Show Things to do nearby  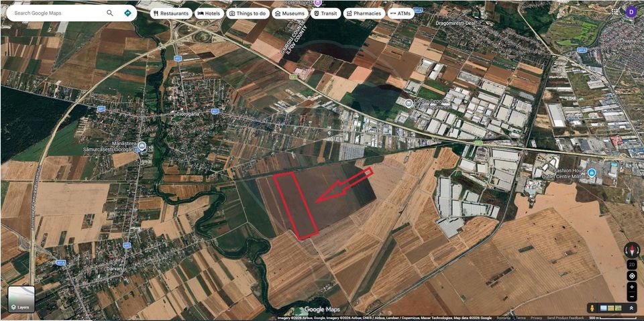point(248,13)
